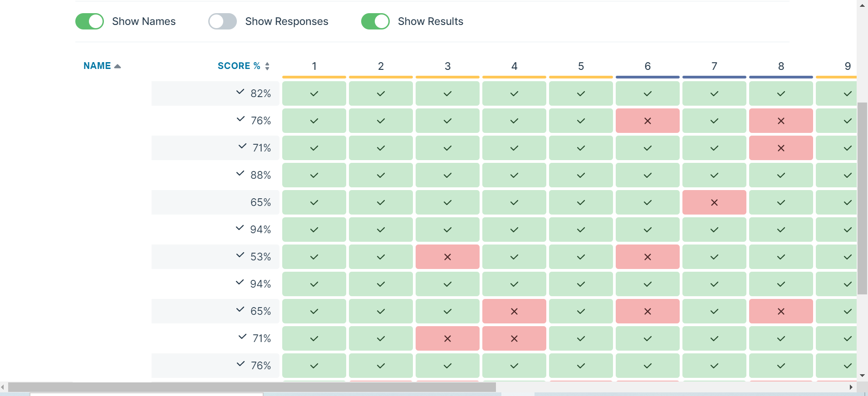Click the red X under question 6 in the 76% row
Screen dimensions: 868x396
647,121
